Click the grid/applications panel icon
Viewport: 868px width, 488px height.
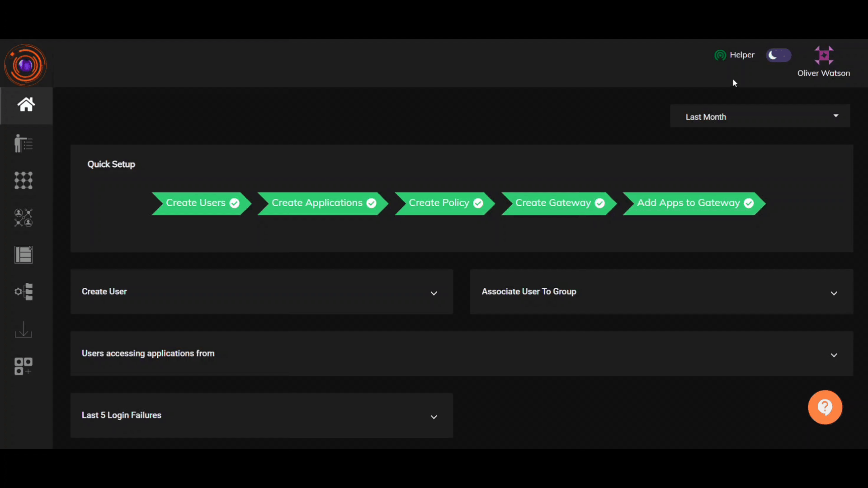24,181
